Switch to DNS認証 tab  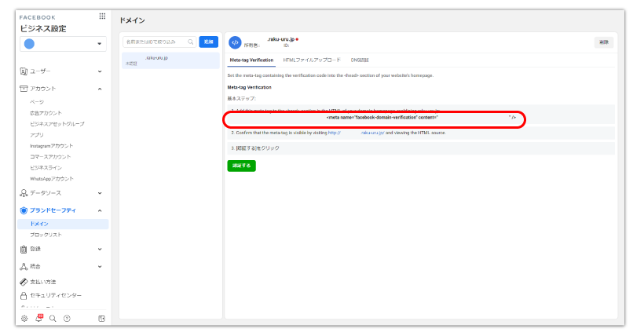coord(360,60)
